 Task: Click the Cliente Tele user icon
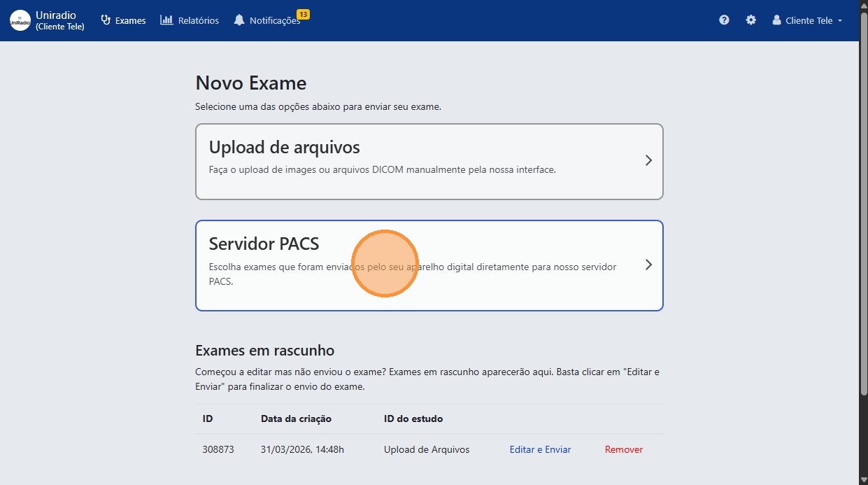(x=776, y=20)
